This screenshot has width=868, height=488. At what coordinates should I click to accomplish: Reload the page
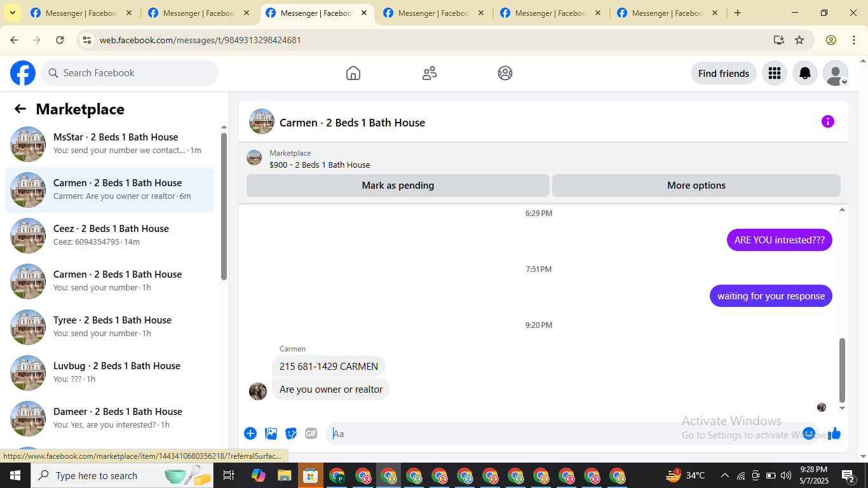point(60,40)
